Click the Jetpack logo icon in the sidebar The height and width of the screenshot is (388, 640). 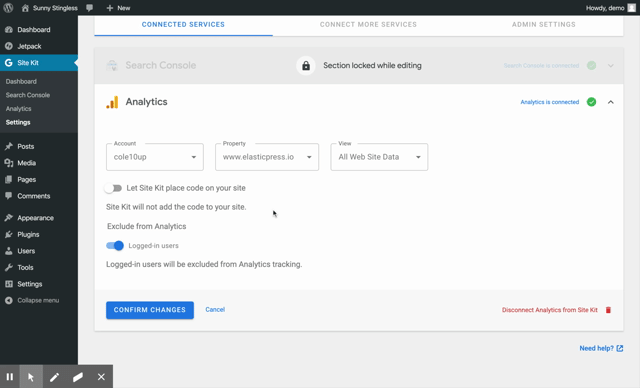pyautogui.click(x=9, y=47)
